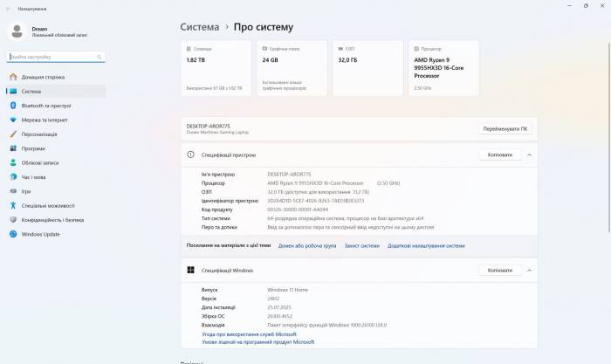Collapse the Специфікації пристрою section chevron
Screen dimensions: 611x364
529,155
